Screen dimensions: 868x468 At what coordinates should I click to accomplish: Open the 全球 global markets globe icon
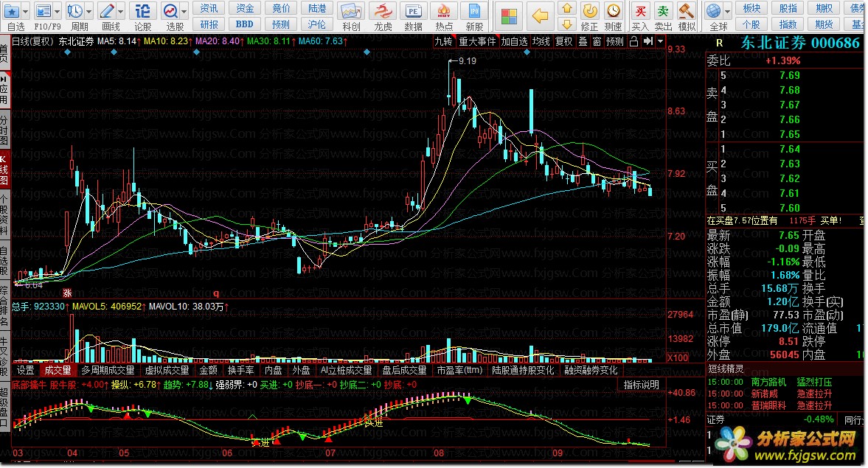tap(714, 10)
